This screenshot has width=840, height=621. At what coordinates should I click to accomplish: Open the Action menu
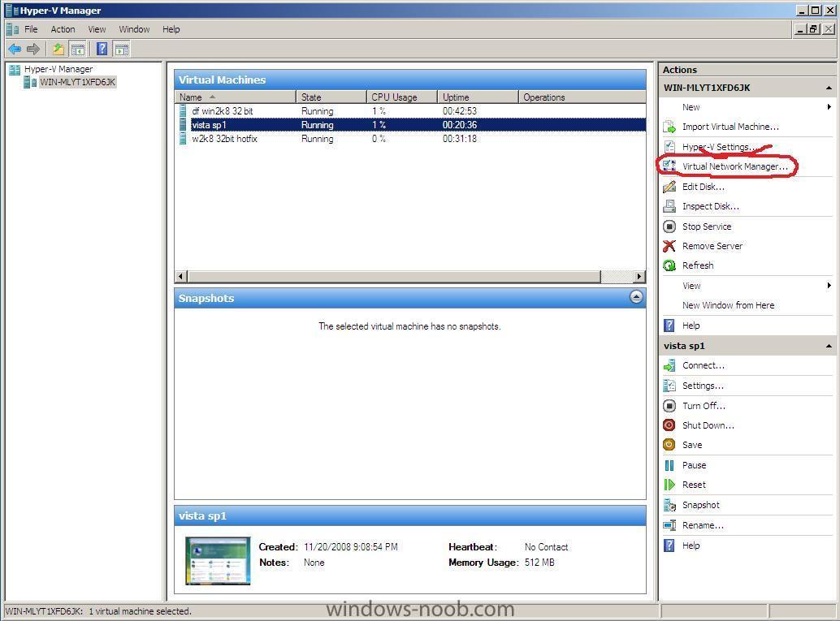(63, 29)
